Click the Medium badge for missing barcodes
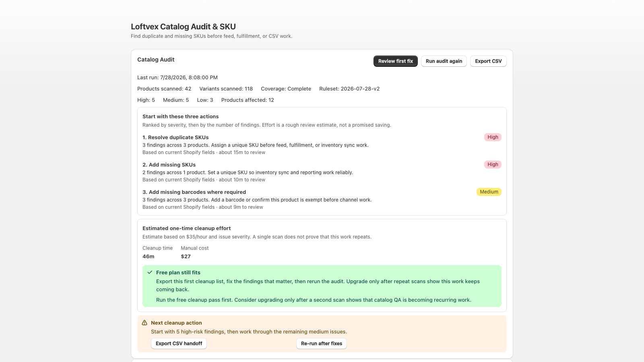 coord(489,192)
